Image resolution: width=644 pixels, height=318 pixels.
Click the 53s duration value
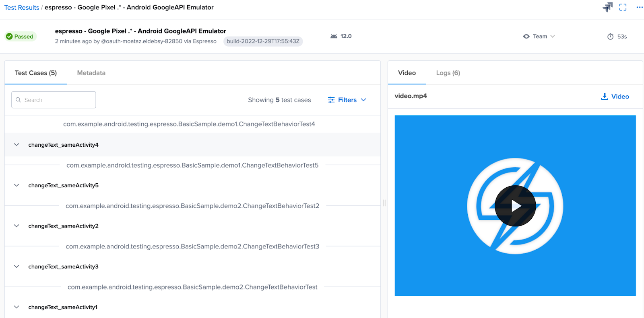tap(622, 37)
